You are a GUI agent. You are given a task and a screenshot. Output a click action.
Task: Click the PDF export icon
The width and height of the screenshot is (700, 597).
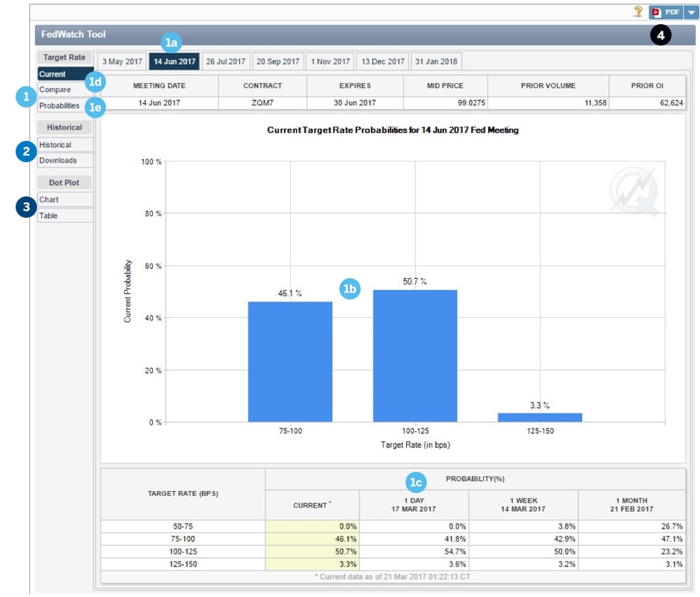pos(667,12)
